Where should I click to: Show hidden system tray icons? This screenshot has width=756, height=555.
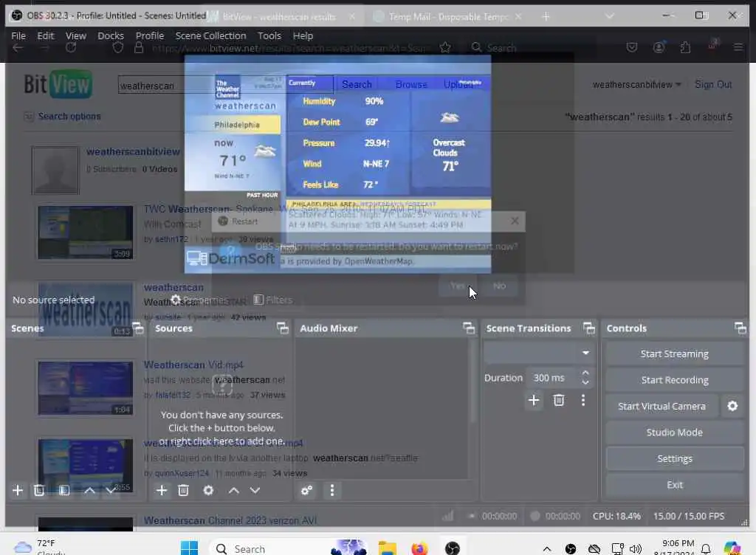tap(546, 549)
